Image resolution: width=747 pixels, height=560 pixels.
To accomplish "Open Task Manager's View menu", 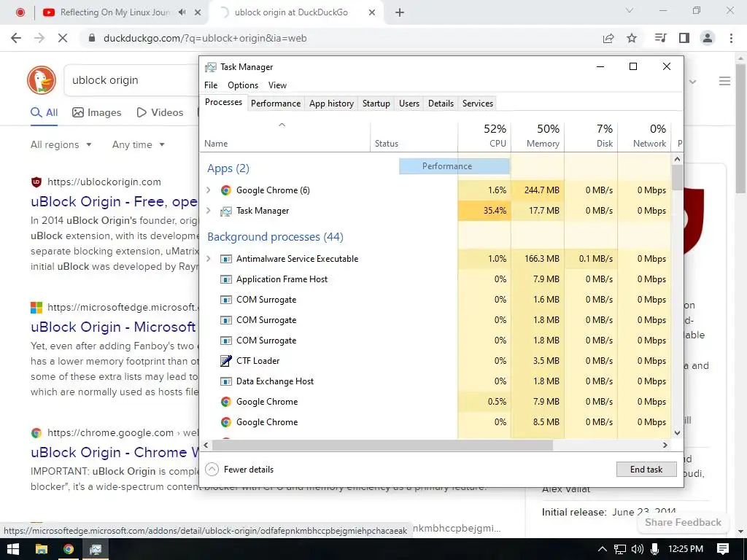I will pyautogui.click(x=277, y=85).
